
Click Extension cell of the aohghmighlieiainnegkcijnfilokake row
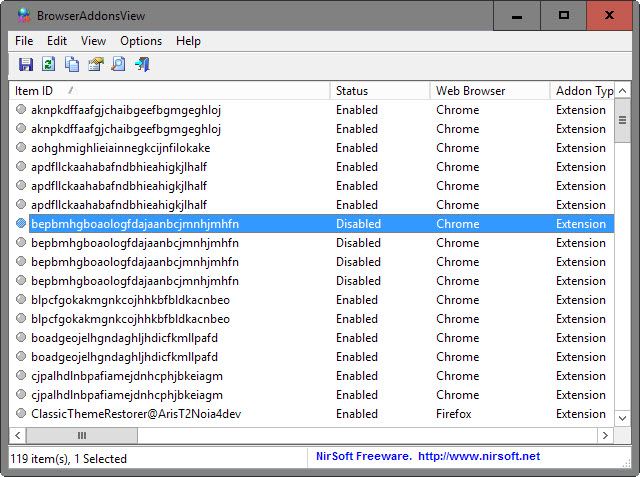point(580,148)
